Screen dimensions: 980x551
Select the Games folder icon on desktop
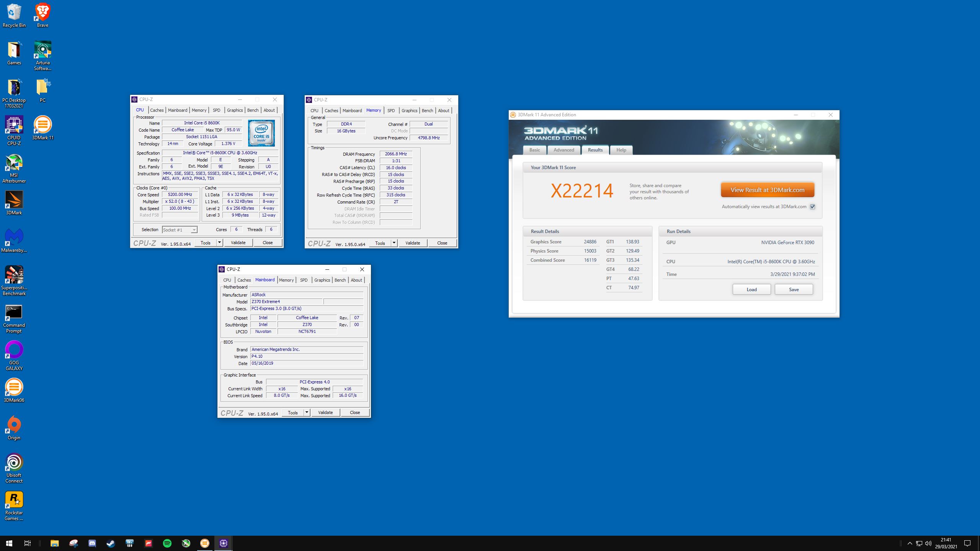14,53
